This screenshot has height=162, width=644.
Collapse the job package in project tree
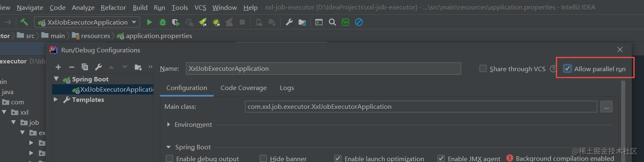coord(13,122)
